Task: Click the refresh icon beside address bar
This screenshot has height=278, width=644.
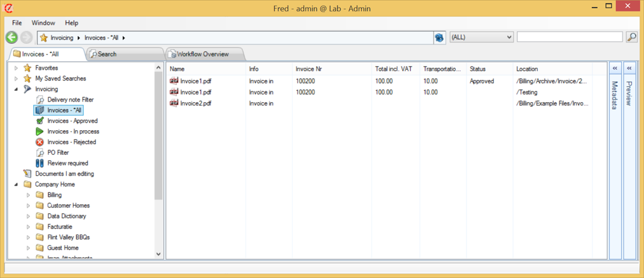Action: point(439,37)
